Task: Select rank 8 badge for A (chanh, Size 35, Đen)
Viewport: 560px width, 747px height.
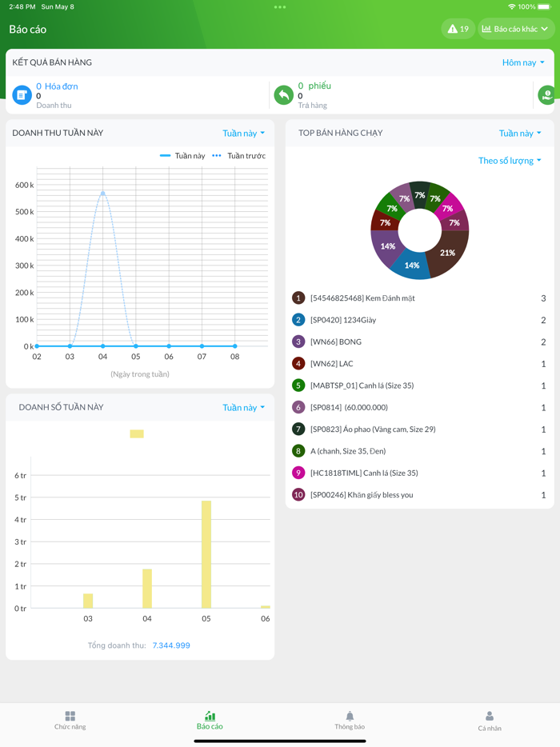Action: coord(298,451)
